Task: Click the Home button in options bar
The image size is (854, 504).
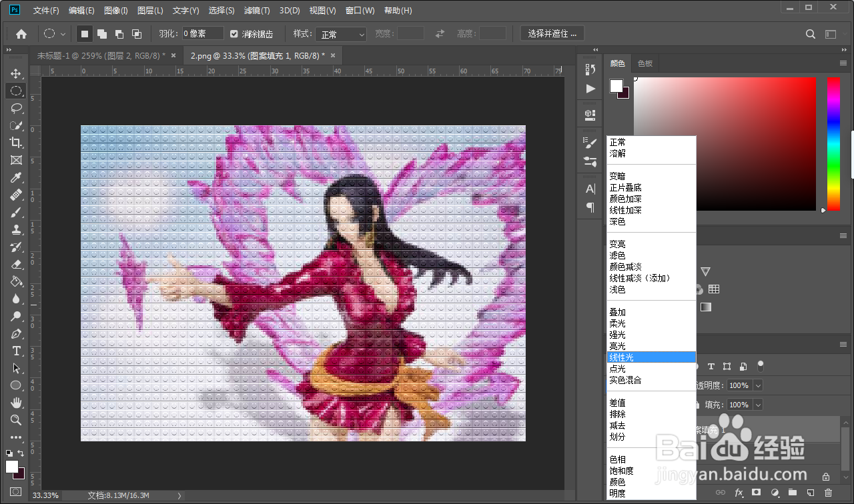Action: click(21, 34)
